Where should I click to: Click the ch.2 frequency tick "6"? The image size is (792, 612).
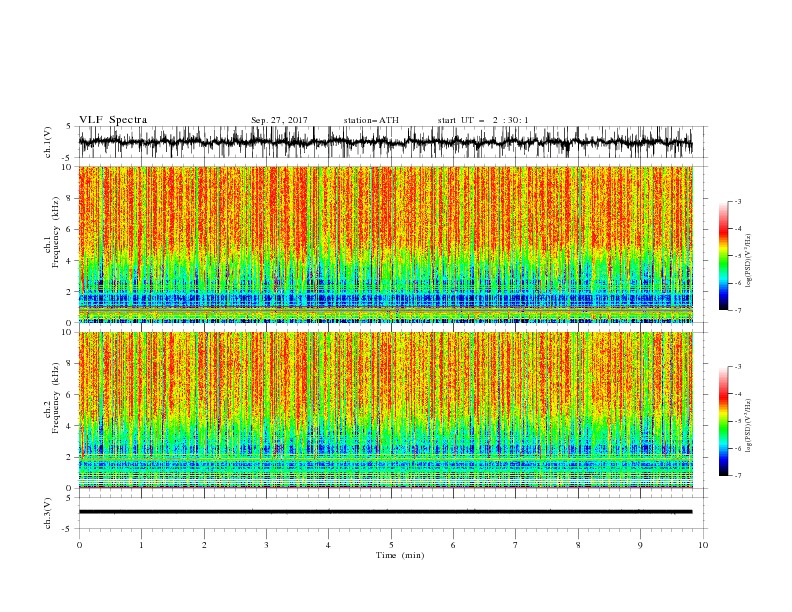coord(70,395)
